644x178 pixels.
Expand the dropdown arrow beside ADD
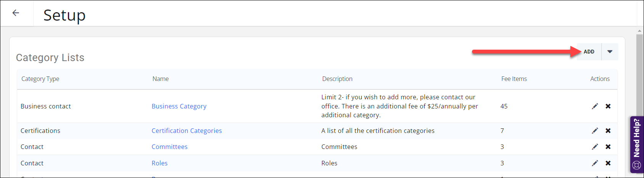point(610,52)
